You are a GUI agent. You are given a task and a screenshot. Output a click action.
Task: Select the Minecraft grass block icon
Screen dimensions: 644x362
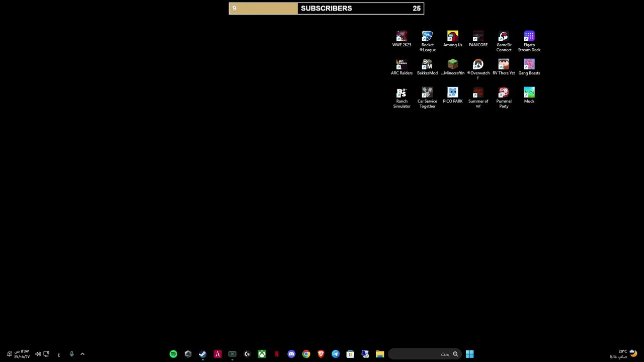point(453,64)
